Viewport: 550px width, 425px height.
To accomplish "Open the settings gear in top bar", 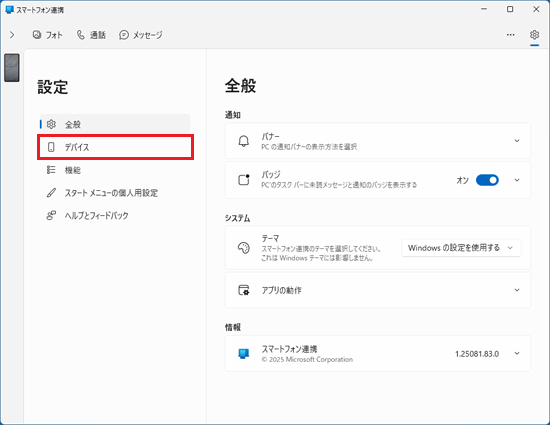I will point(534,35).
